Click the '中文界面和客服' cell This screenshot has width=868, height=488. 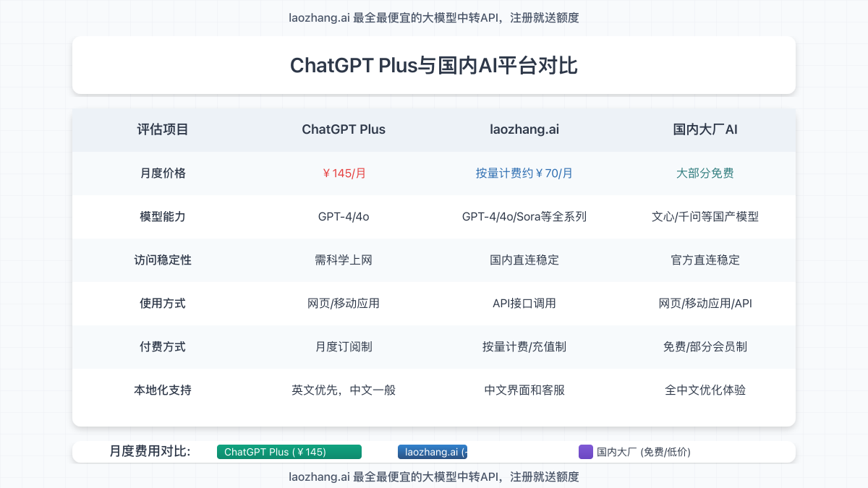coord(524,390)
